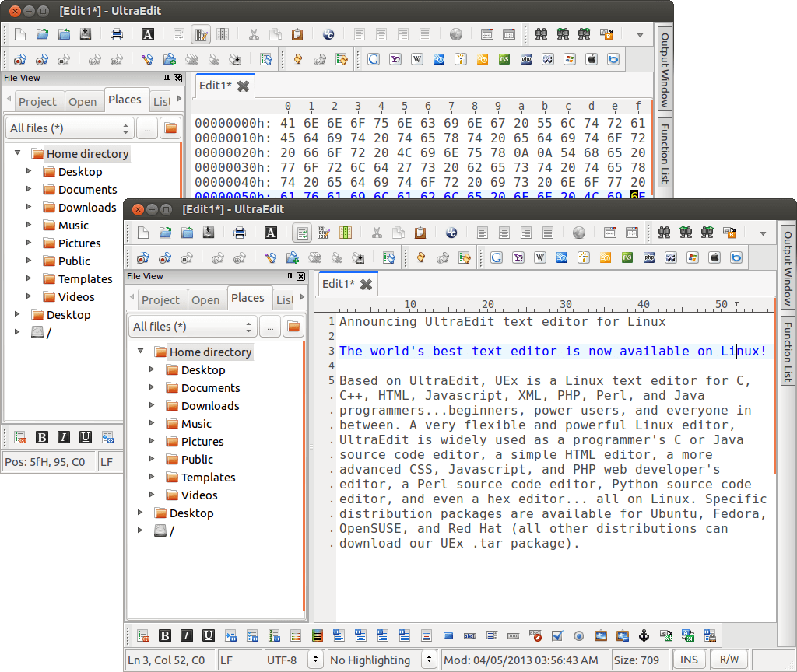Open Function List side tab, front window
Screen dimensions: 797x672
click(x=788, y=352)
